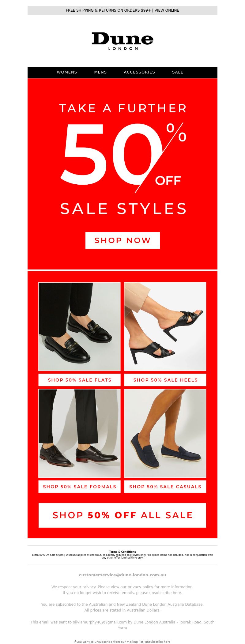Open the MENS navigation item

pos(100,72)
